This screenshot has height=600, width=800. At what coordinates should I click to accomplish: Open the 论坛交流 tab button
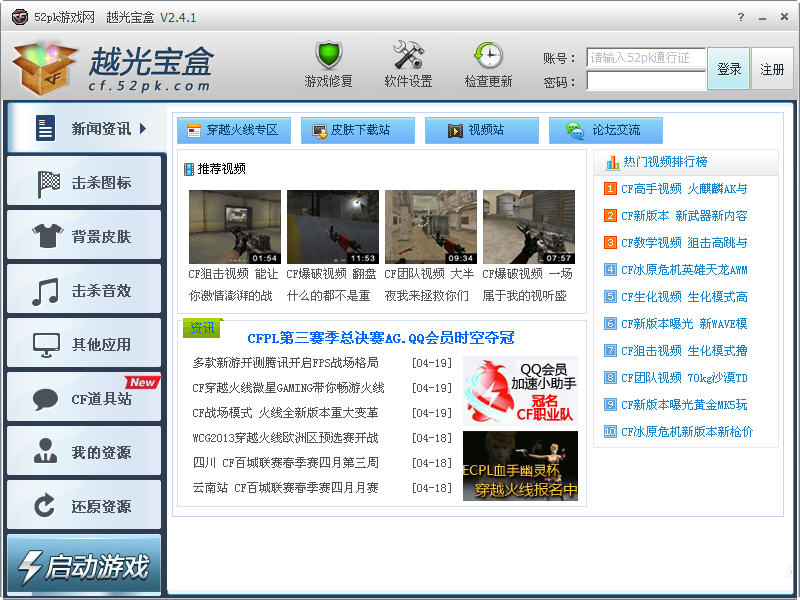click(x=606, y=130)
